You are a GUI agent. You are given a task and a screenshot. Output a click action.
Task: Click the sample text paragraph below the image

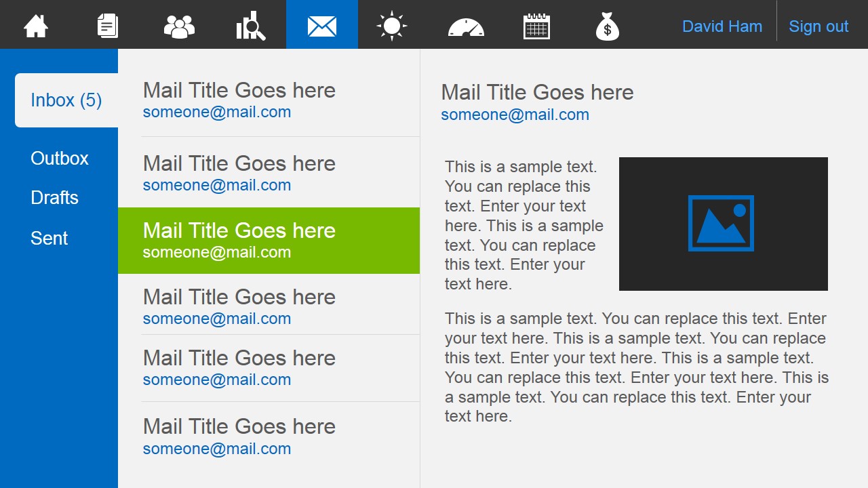click(x=637, y=367)
